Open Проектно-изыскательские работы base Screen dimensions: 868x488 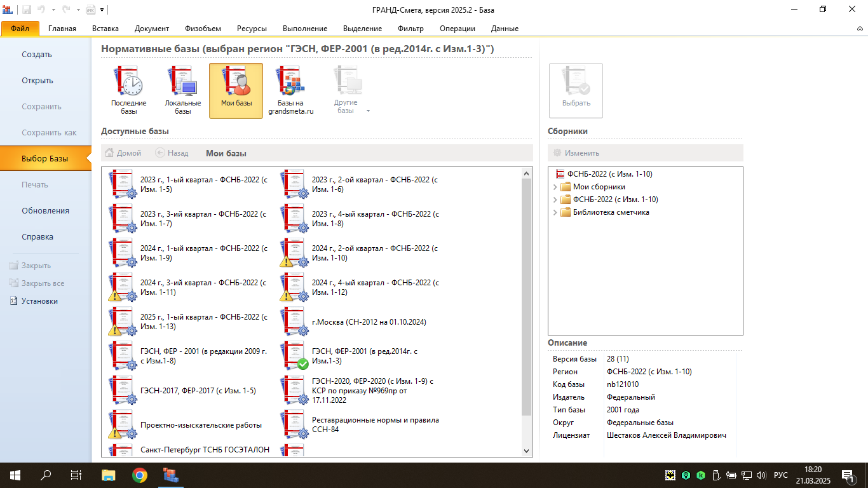pyautogui.click(x=189, y=424)
